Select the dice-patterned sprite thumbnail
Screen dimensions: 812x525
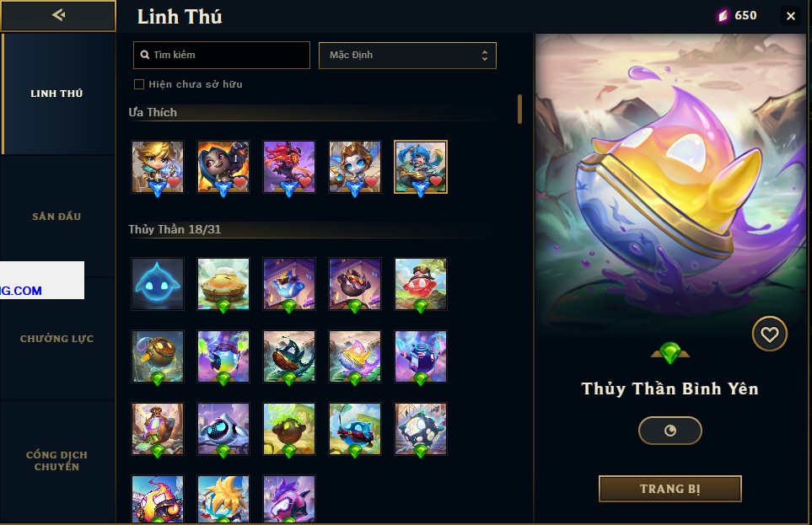pyautogui.click(x=421, y=429)
